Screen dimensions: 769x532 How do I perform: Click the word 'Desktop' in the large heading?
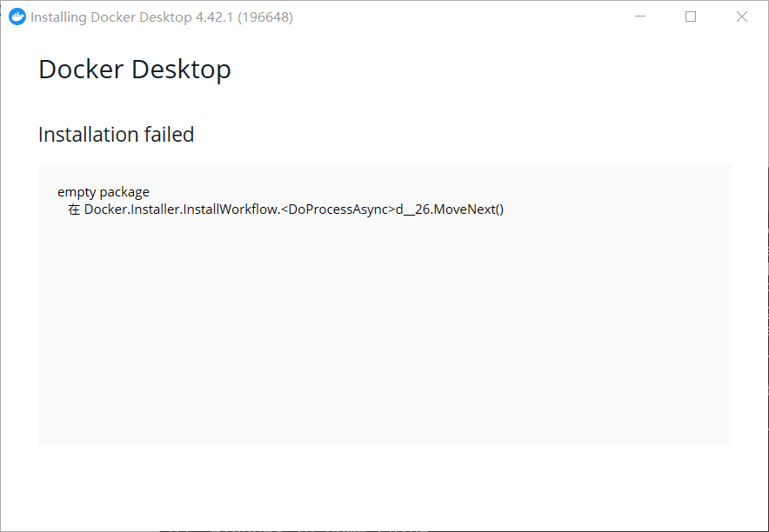181,70
